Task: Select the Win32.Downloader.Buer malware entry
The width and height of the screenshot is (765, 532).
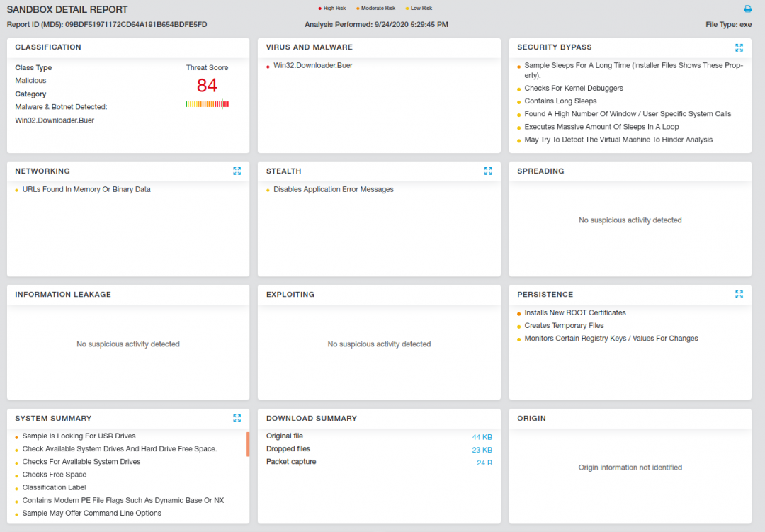Action: [312, 65]
